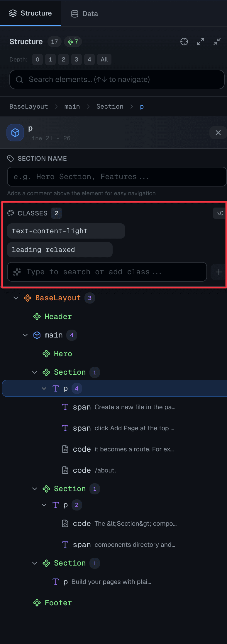227x644 pixels.
Task: Toggle the Depth All filter
Action: tap(104, 59)
